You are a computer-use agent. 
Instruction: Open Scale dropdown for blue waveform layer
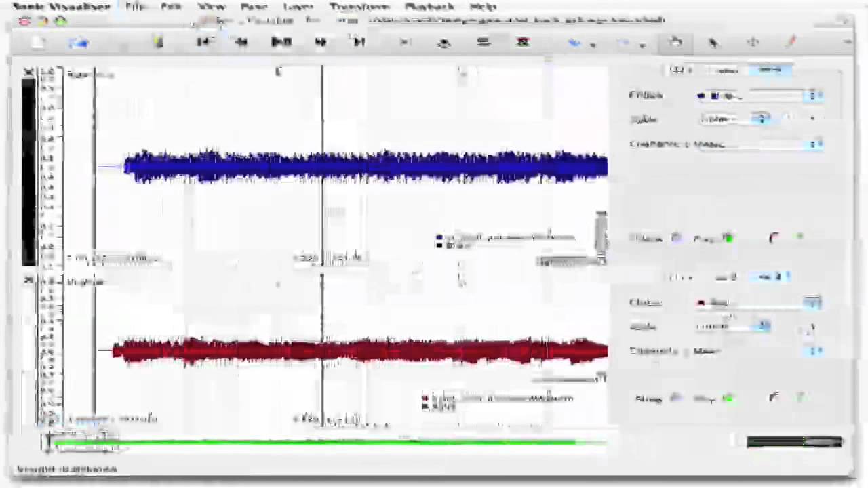[x=735, y=119]
